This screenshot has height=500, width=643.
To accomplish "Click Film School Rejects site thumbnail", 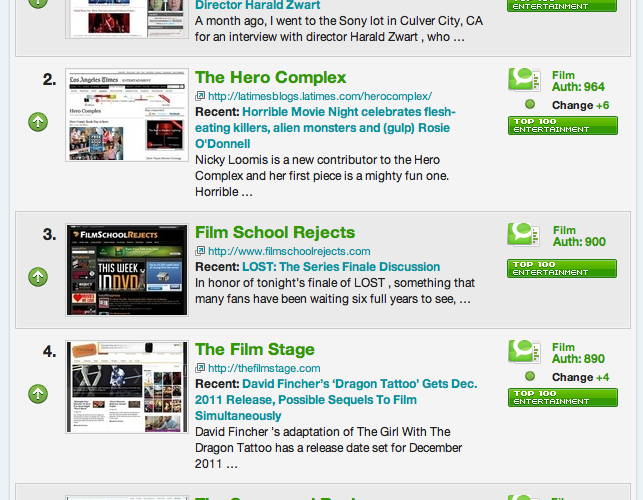I will click(126, 270).
